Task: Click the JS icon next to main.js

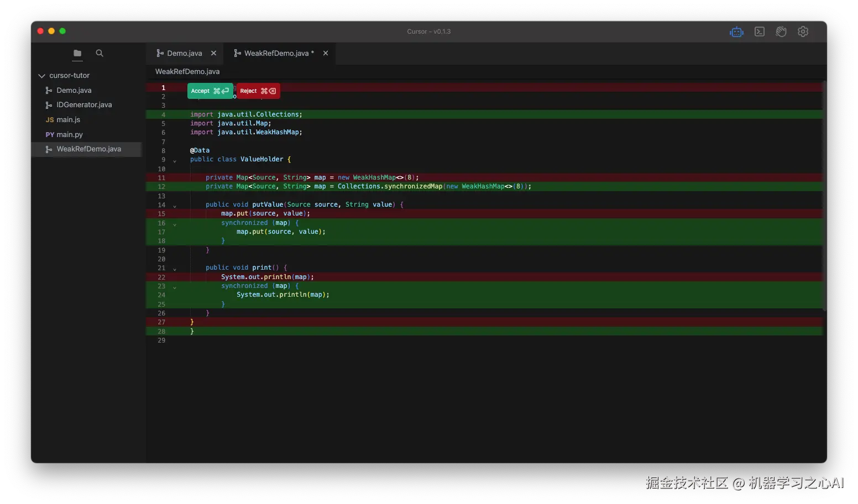Action: pyautogui.click(x=51, y=119)
